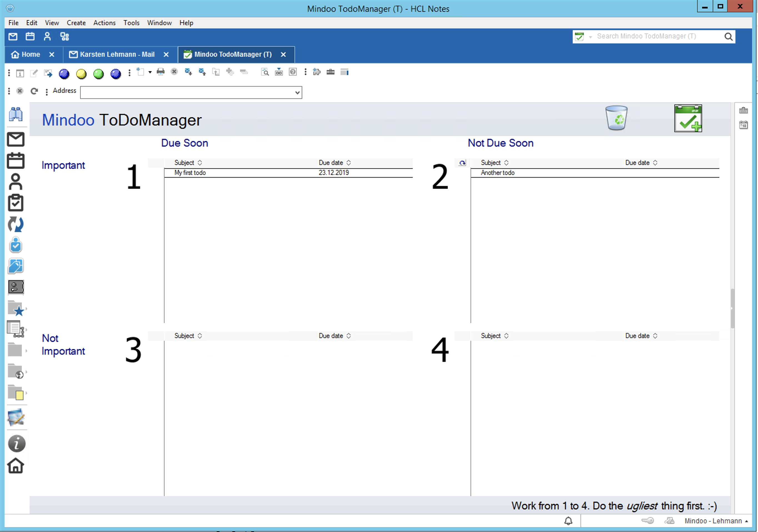758x532 pixels.
Task: Click the info sidebar icon
Action: [x=16, y=443]
